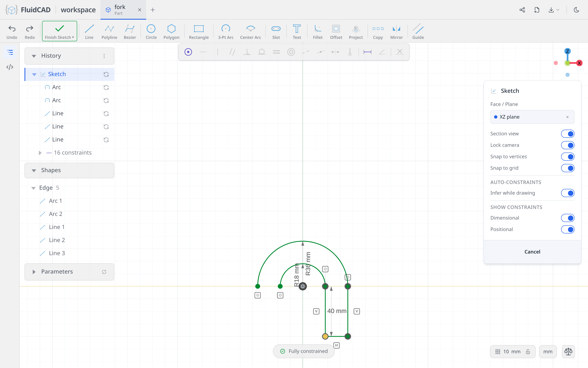Open Finish Sketch dropdown arrow
Image resolution: width=588 pixels, height=368 pixels.
(x=73, y=37)
